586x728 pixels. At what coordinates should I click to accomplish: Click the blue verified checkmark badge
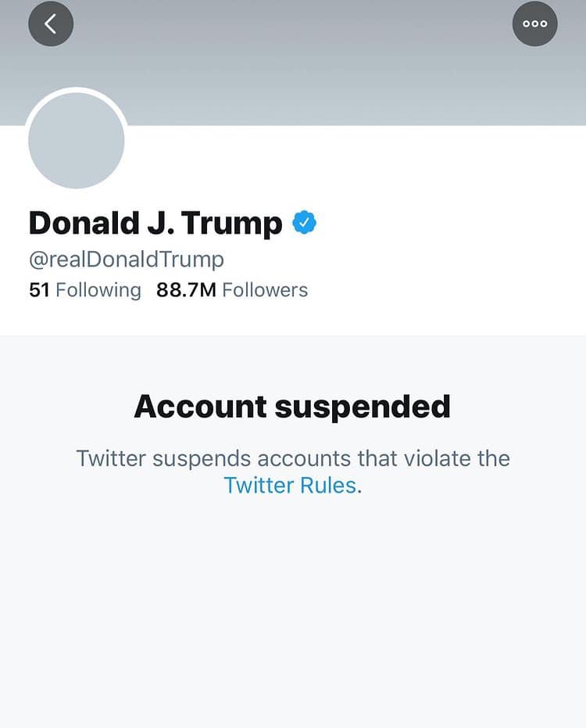[304, 224]
